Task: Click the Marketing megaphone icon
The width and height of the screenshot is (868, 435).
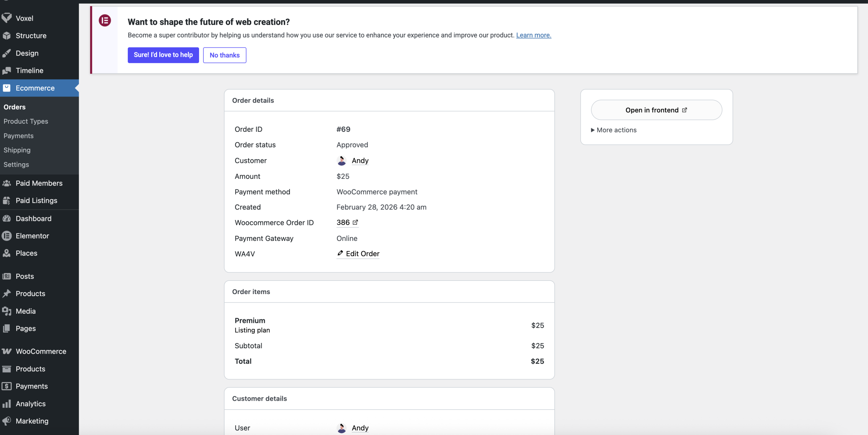Action: [x=6, y=421]
